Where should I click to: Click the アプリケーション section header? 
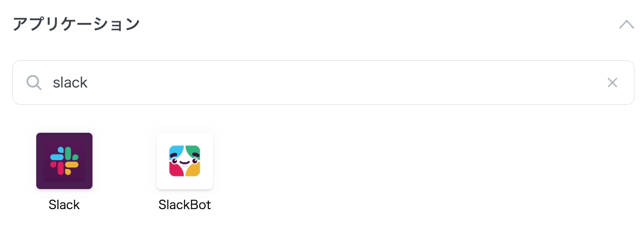(76, 25)
